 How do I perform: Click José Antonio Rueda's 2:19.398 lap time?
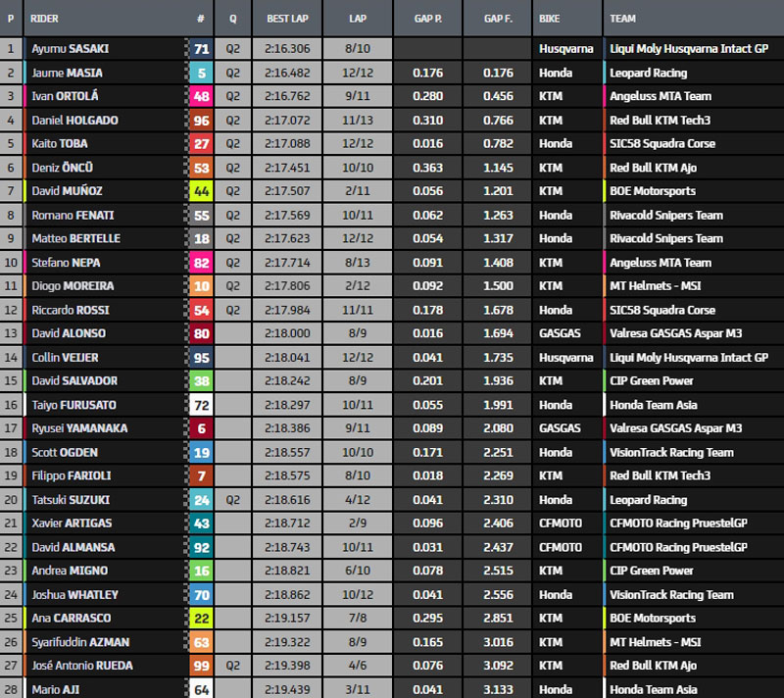point(287,666)
